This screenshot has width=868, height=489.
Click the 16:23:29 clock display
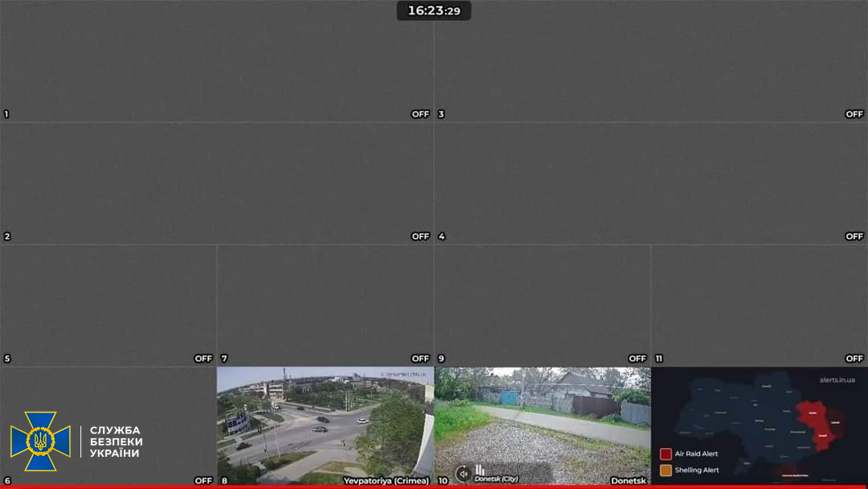[x=434, y=11]
